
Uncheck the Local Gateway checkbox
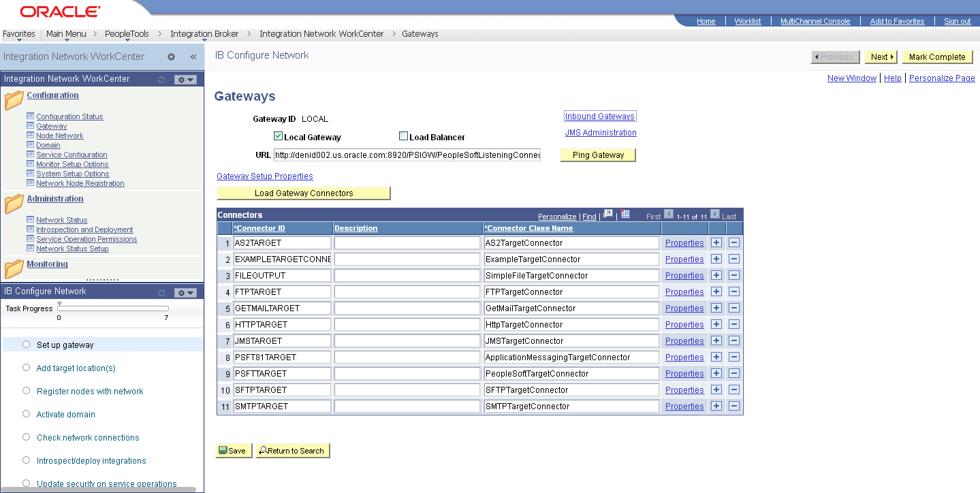[x=278, y=136]
